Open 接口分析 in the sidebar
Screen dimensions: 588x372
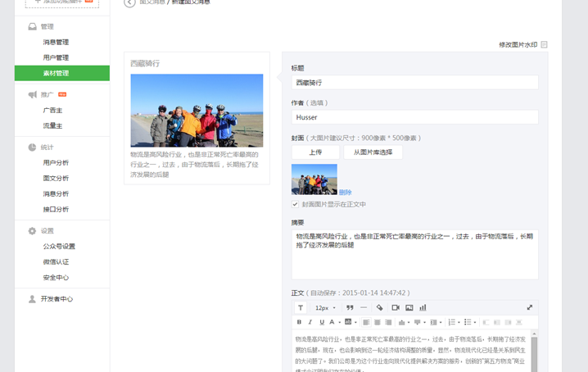click(x=56, y=209)
